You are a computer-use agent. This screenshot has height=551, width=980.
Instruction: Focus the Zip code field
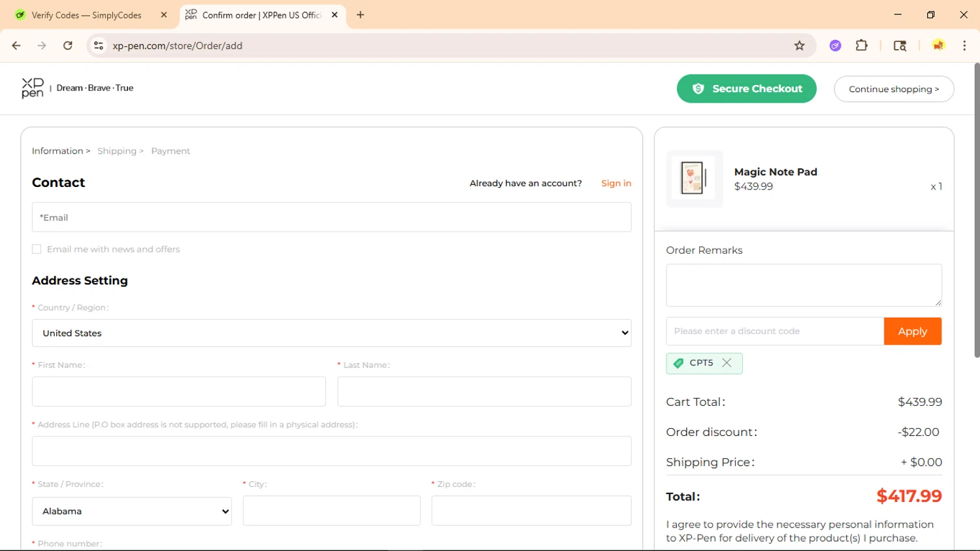[531, 510]
